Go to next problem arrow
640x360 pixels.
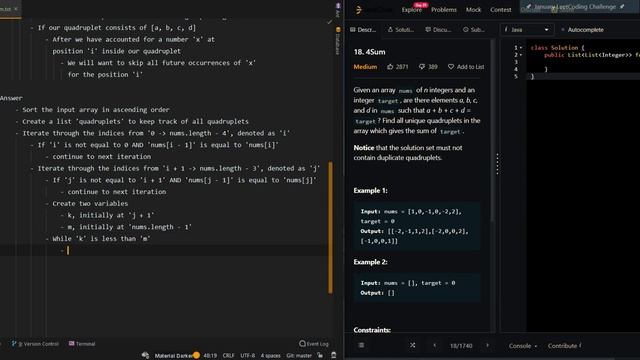click(487, 345)
